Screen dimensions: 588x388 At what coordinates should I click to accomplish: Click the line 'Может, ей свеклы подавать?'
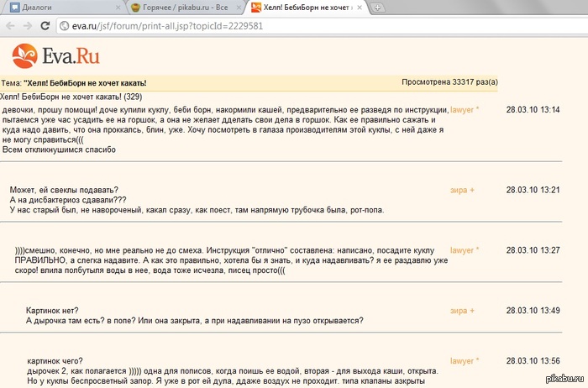point(64,190)
